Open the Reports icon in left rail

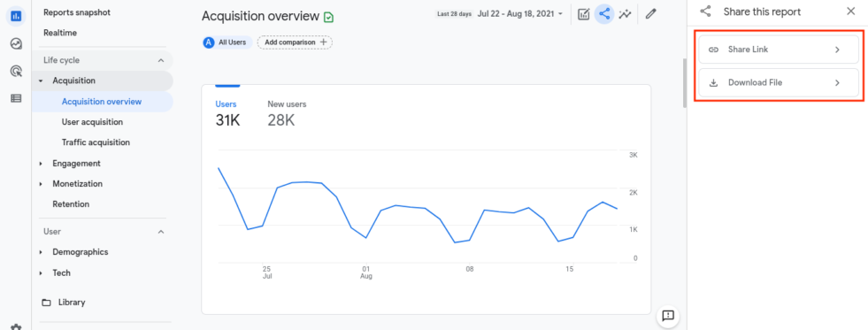(x=16, y=16)
